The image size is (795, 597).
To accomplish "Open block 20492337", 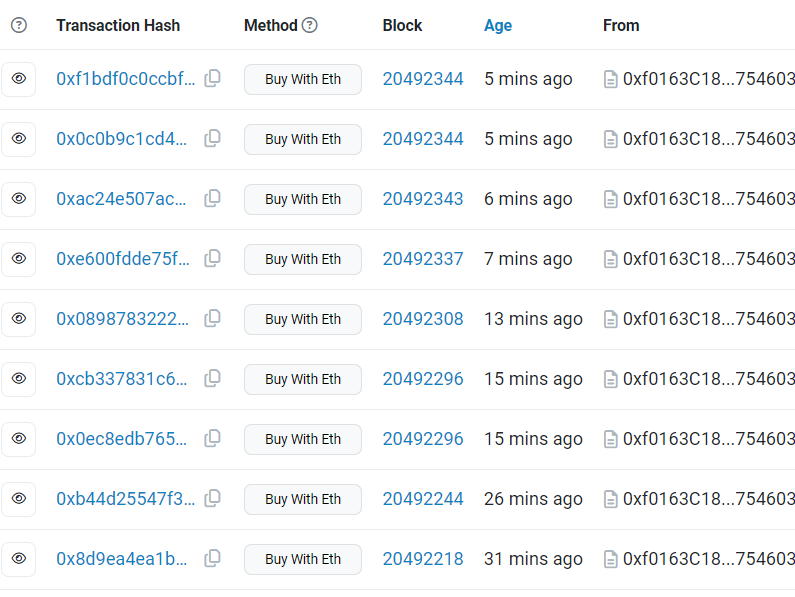I will click(x=423, y=259).
